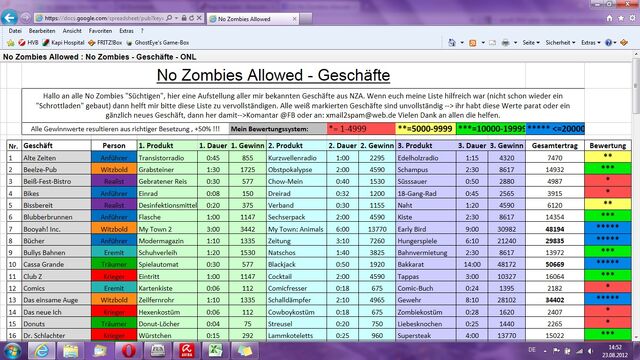Open the Windows Start button
The image size is (640, 360).
12,351
